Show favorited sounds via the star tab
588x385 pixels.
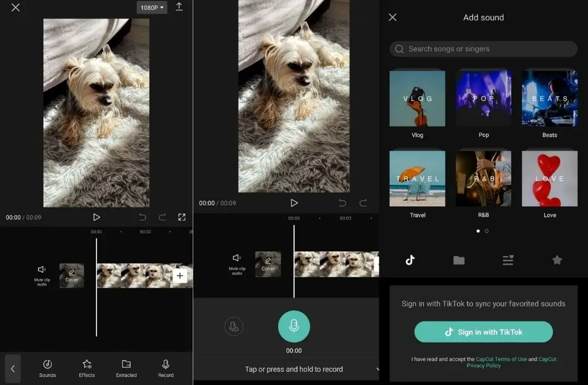tap(557, 260)
